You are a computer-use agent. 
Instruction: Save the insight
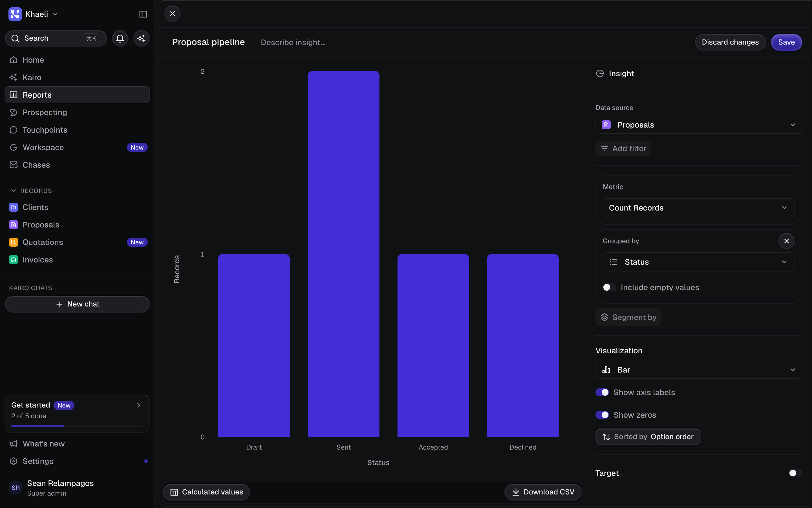[x=787, y=42]
